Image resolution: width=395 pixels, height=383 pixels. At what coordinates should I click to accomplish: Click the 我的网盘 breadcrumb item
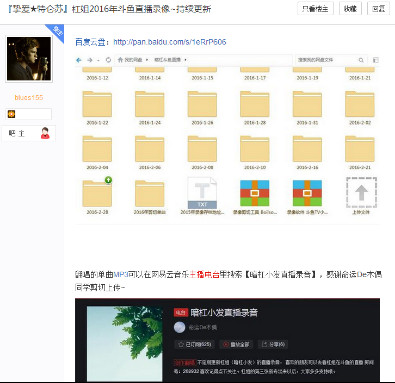pos(133,60)
